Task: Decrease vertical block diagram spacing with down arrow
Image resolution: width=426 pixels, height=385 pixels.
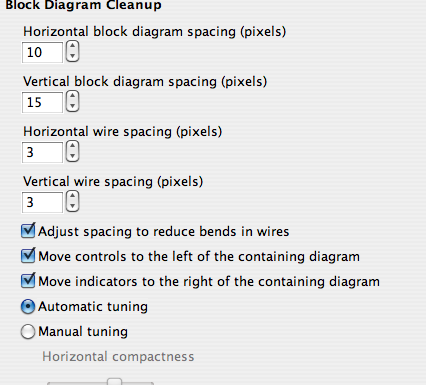Action: coord(72,106)
